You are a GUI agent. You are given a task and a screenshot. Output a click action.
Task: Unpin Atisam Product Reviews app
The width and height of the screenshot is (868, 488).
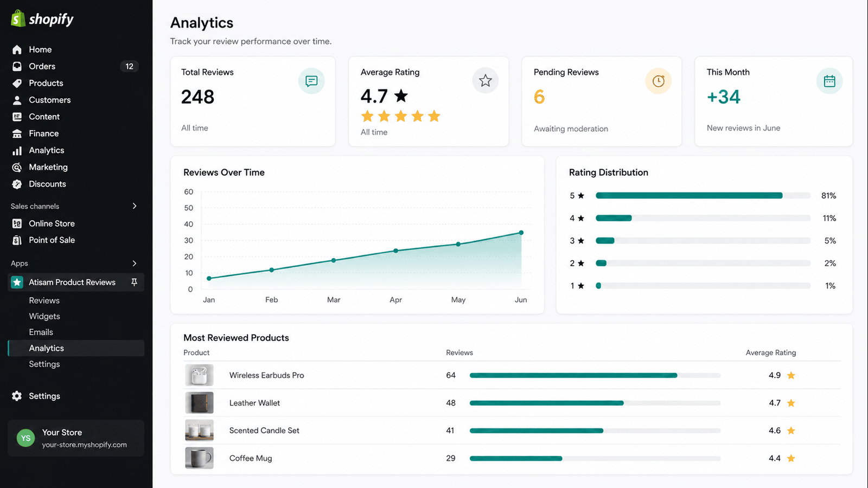(x=134, y=282)
